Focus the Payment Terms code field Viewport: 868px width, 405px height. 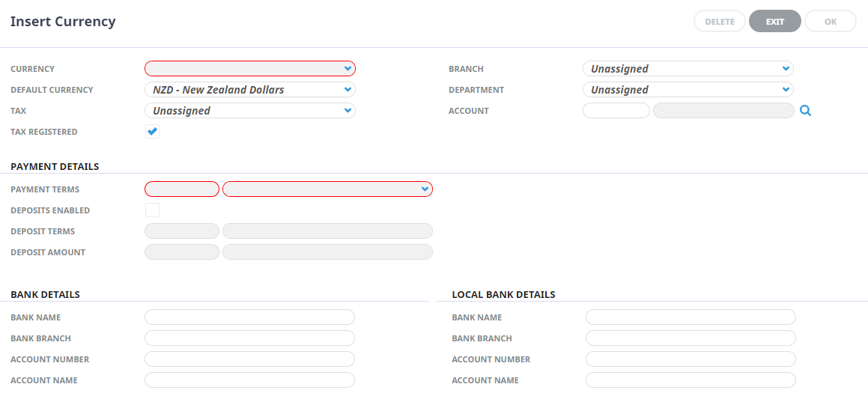coord(182,189)
